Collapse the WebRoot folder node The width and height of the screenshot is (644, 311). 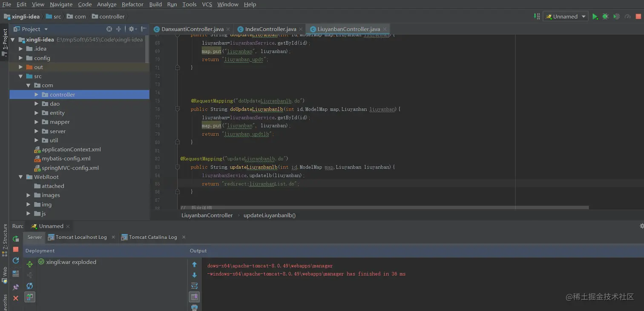click(20, 177)
